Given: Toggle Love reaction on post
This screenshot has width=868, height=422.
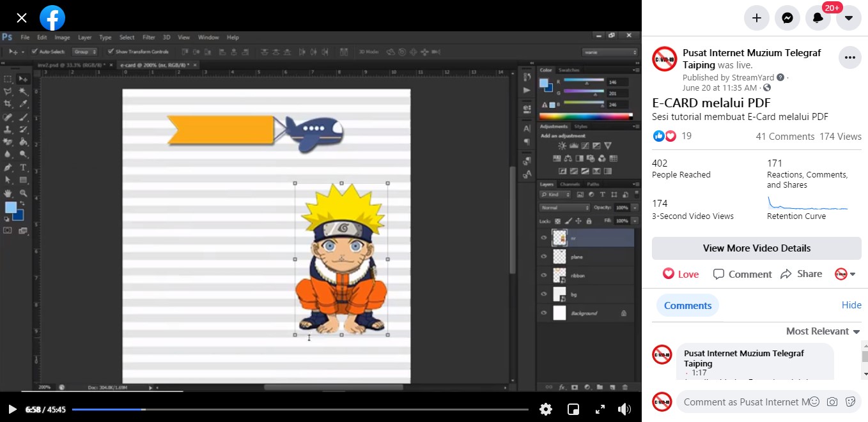Looking at the screenshot, I should (x=681, y=274).
